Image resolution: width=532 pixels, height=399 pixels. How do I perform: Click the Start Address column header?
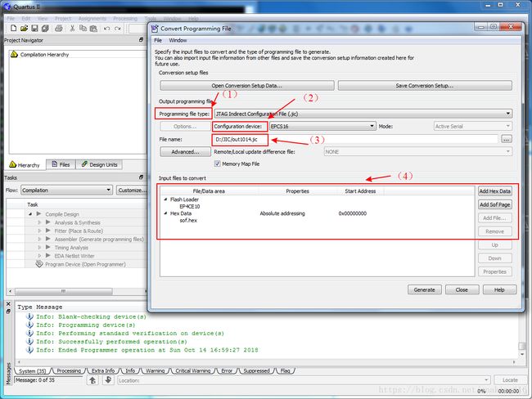pos(360,191)
